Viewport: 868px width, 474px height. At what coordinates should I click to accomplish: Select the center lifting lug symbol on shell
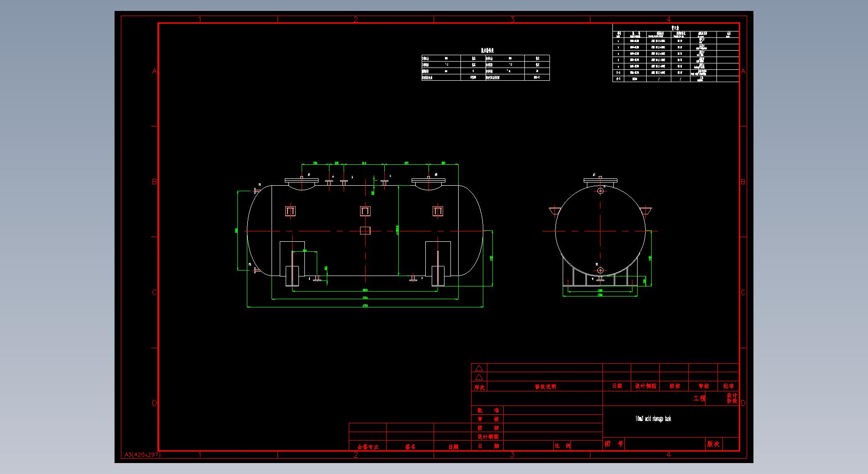click(x=365, y=211)
